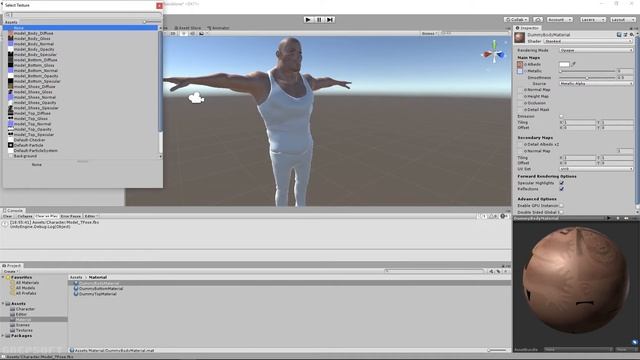Select model_Top_Normal texture entry
The height and width of the screenshot is (360, 640).
pyautogui.click(x=32, y=124)
